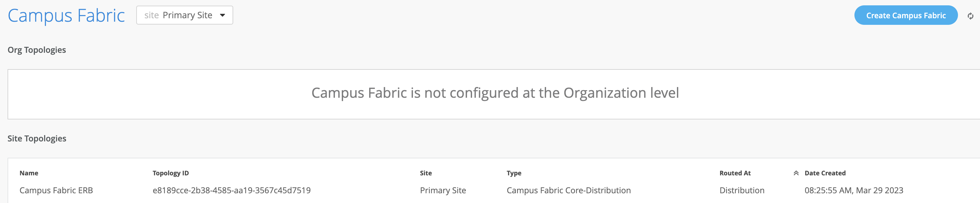
Task: Sort by the Topology ID column header
Action: [x=171, y=173]
